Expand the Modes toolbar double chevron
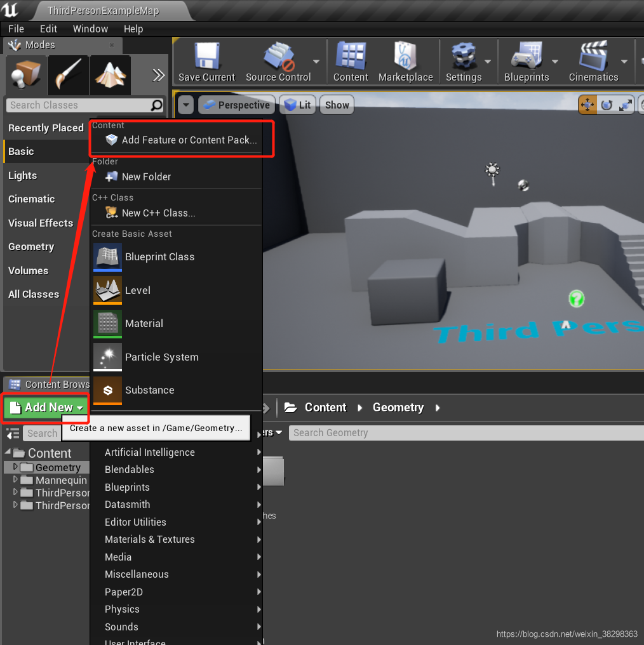Screen dimensions: 644x645 pyautogui.click(x=158, y=76)
